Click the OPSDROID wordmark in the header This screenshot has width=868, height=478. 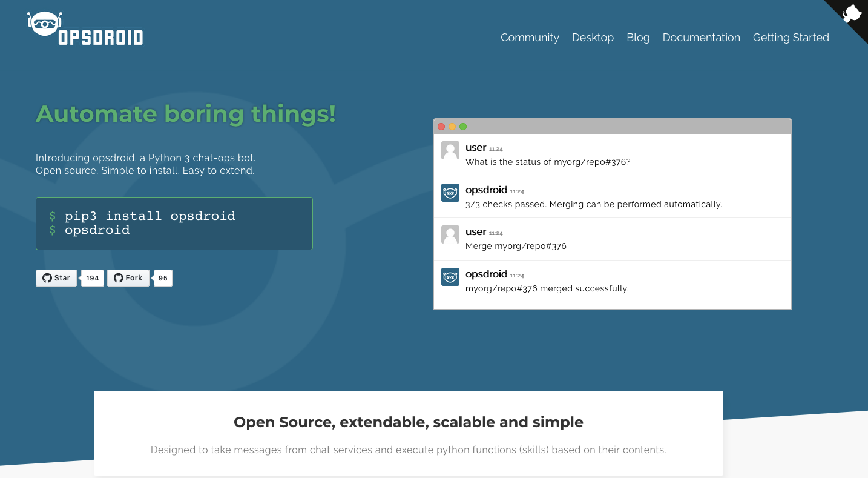coord(100,38)
